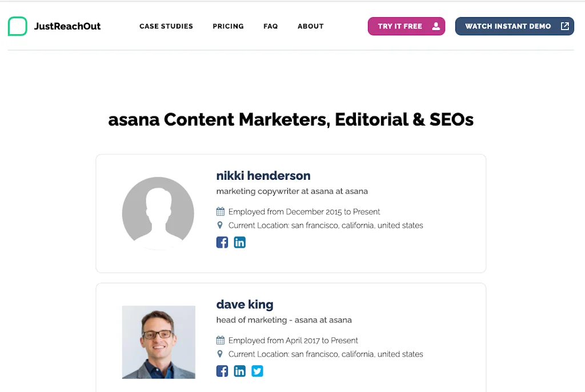The image size is (585, 392).
Task: Click the external link icon on demo button
Action: click(x=564, y=26)
